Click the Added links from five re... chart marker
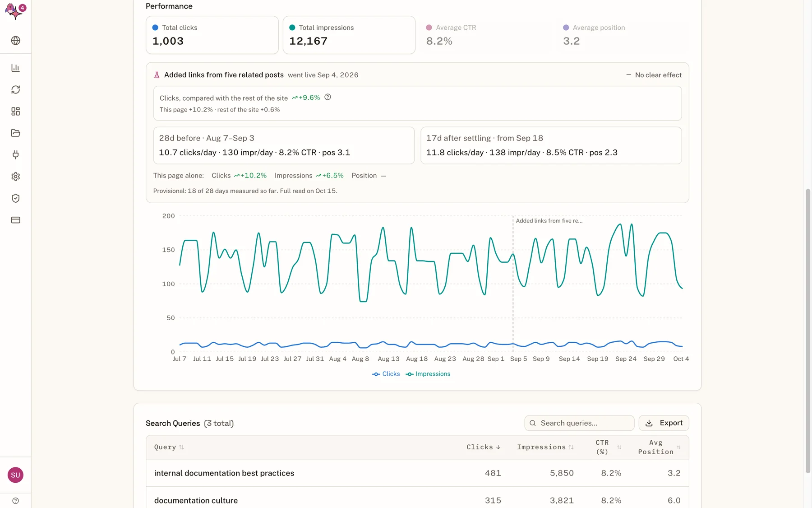Screen dimensions: 812x508 pyautogui.click(x=549, y=221)
